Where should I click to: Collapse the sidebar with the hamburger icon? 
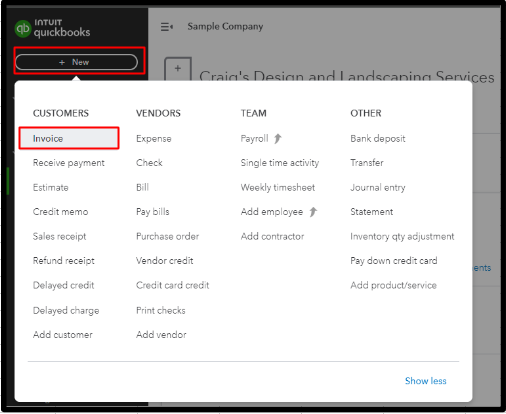click(x=167, y=27)
